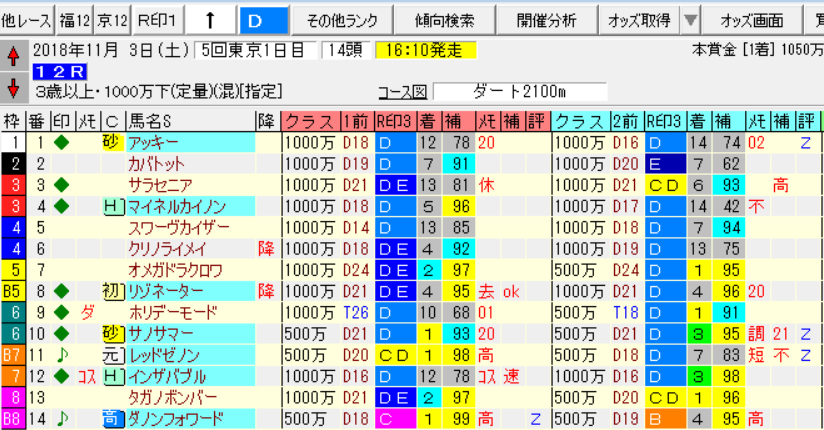Click the ダ memo mark for ホリデーモード
This screenshot has width=824, height=430.
point(88,312)
